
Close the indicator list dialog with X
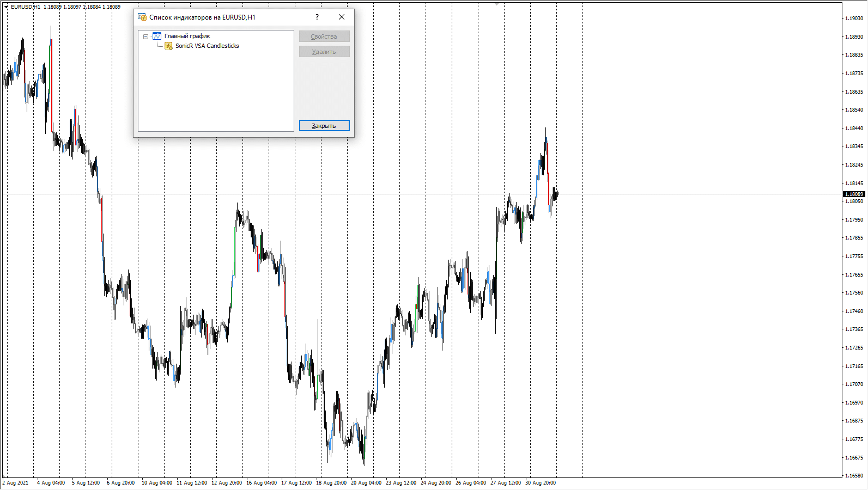point(342,17)
